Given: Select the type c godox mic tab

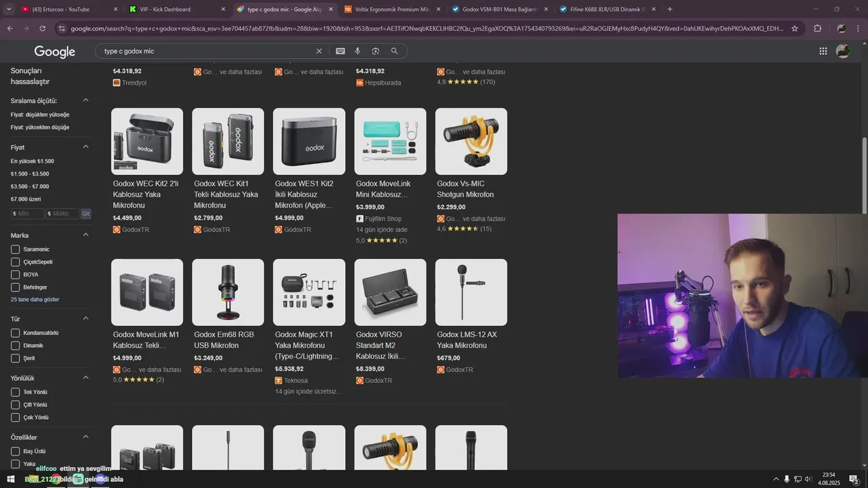Looking at the screenshot, I should tap(285, 9).
